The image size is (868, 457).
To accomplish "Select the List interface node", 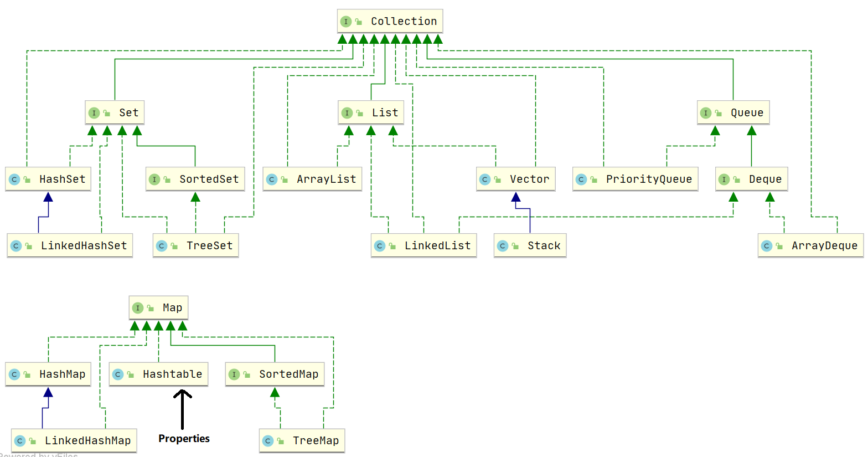I will tap(371, 112).
